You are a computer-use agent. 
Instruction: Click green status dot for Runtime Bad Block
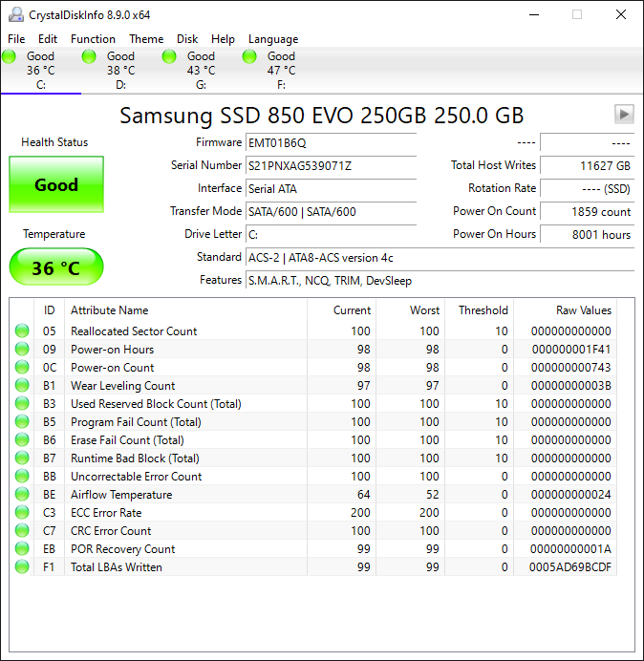tap(22, 458)
